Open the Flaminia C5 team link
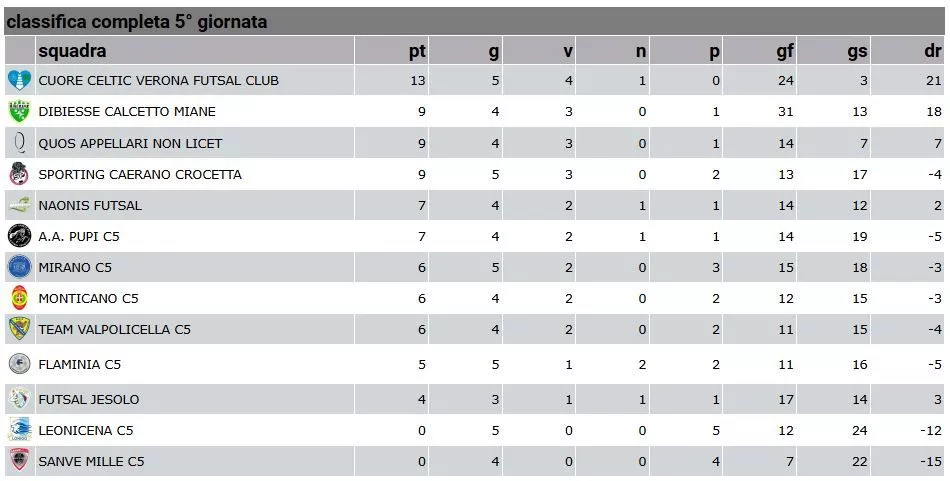This screenshot has width=950, height=481. (80, 364)
